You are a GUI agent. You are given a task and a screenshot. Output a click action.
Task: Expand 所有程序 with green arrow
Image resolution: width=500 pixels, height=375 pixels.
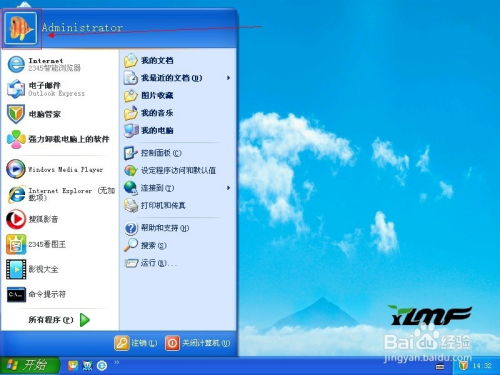click(x=59, y=320)
